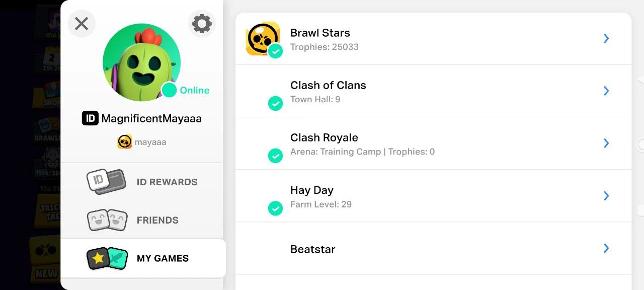Expand the Clash of Clans chevron

[x=606, y=91]
